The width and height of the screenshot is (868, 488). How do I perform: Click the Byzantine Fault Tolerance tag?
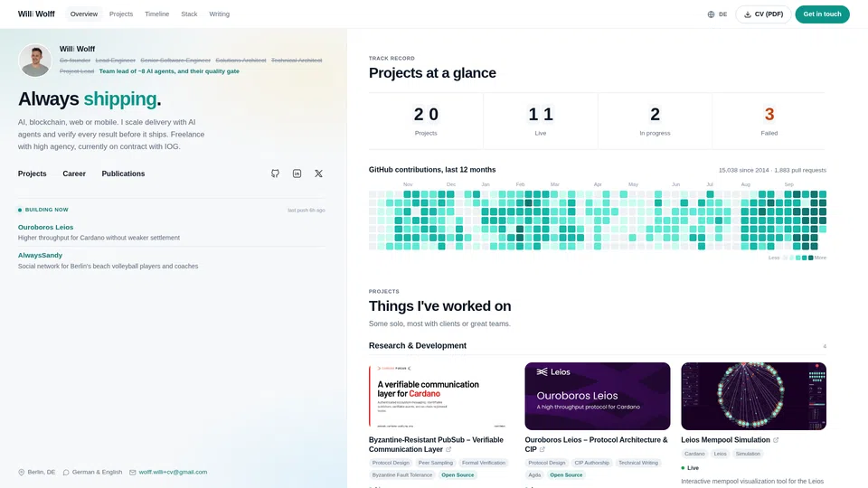(x=401, y=475)
